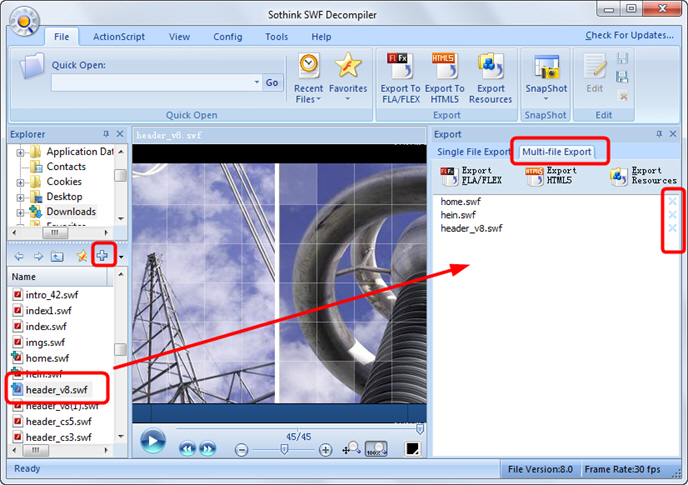Image resolution: width=688 pixels, height=485 pixels.
Task: Open dropdown arrow next to add icon
Action: pos(121,257)
